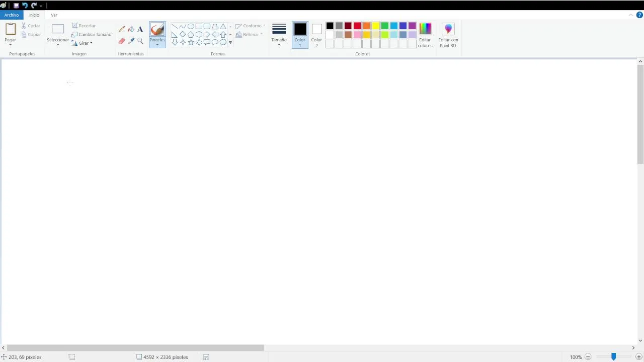644x362 pixels.
Task: Click the Cortar button
Action: pos(31,26)
